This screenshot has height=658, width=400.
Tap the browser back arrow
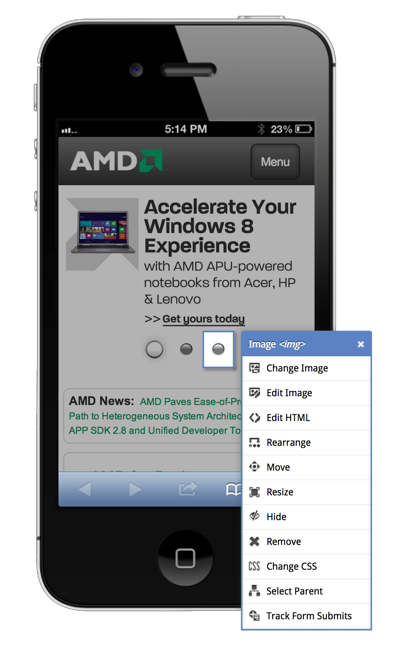[84, 489]
